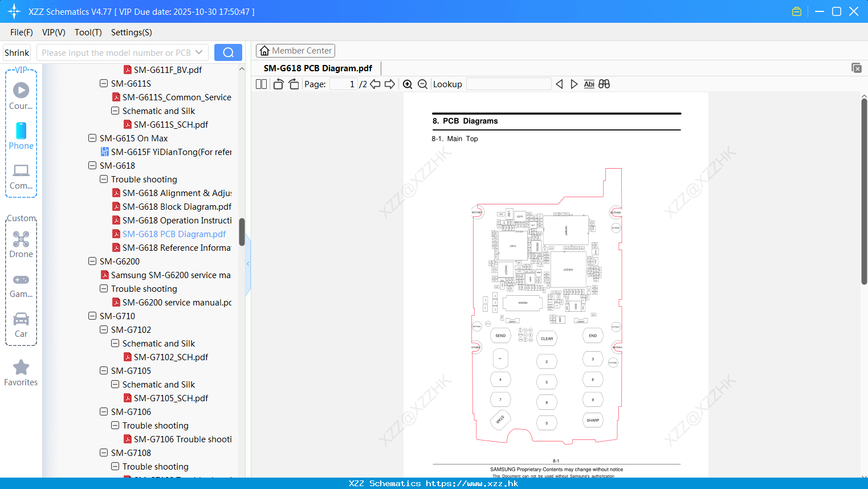868x489 pixels.
Task: Toggle the Abi text match option
Action: coord(589,84)
